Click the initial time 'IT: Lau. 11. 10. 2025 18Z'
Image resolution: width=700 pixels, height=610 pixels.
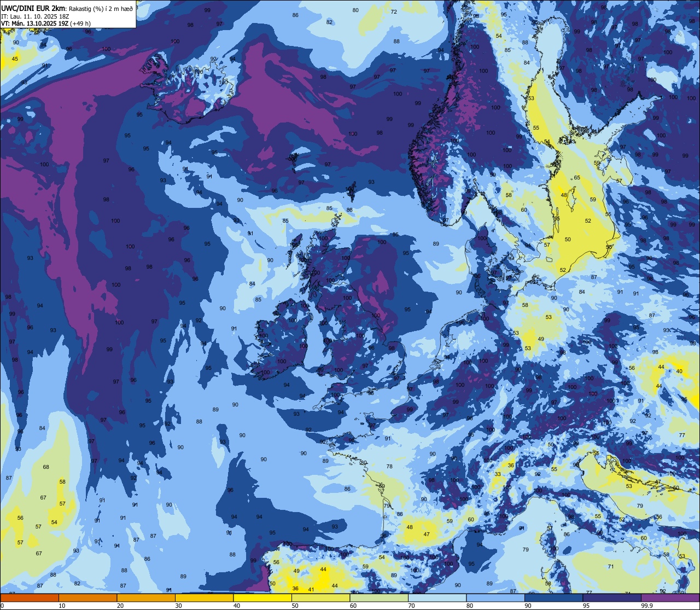pyautogui.click(x=35, y=16)
